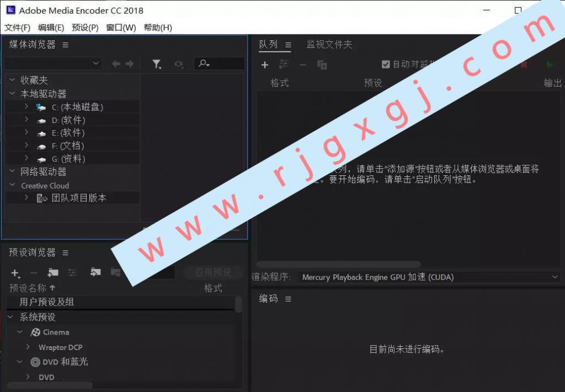Screen dimensions: 565x392
Task: Expand the Wraptor DCP arrow
Action: [28, 347]
